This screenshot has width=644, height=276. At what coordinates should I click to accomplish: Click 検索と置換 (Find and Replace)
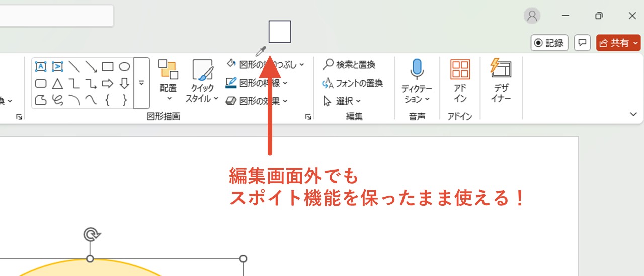coord(349,64)
